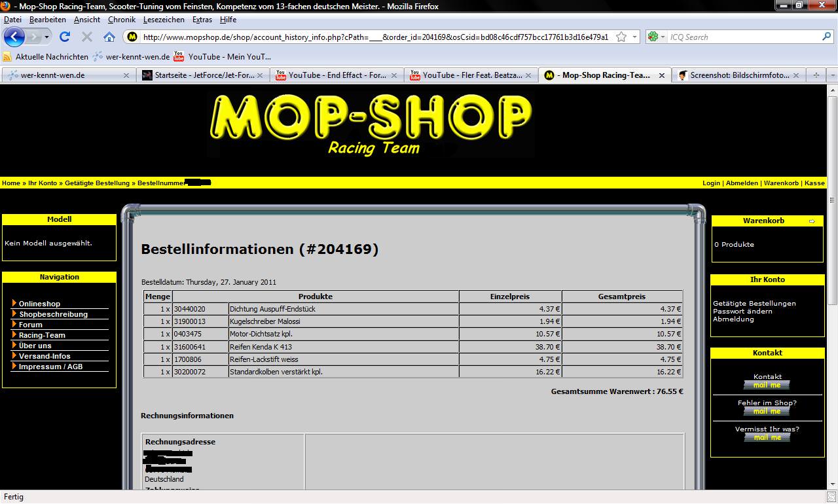The image size is (838, 504).
Task: Click mail me button under Kontakt
Action: point(767,385)
